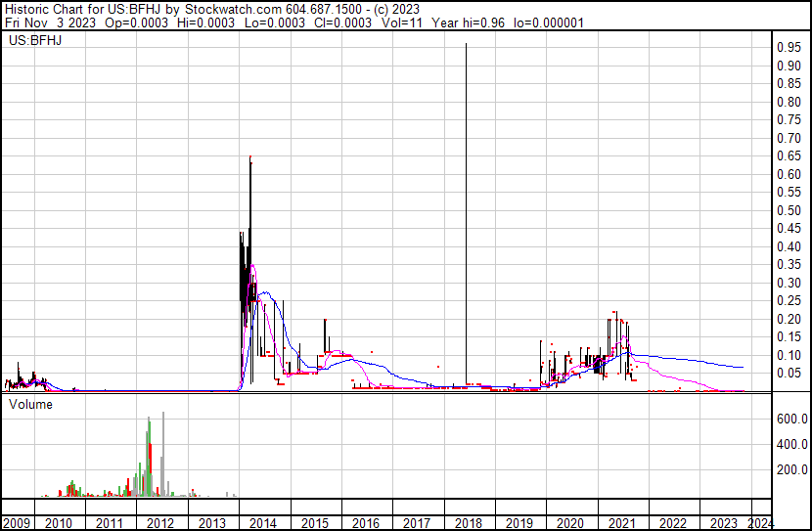Select the 2012 year on the timeline
Image resolution: width=812 pixels, height=531 pixels.
pos(161,522)
